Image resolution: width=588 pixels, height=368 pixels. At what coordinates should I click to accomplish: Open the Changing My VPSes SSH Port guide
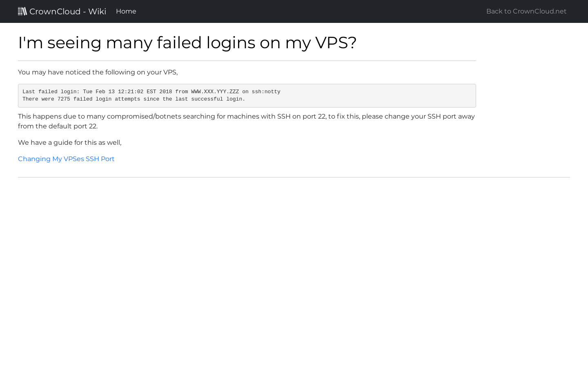coord(66,159)
